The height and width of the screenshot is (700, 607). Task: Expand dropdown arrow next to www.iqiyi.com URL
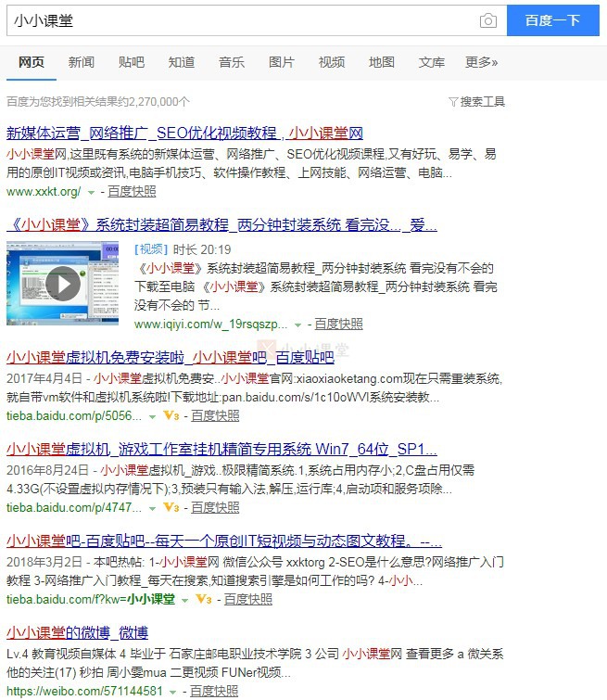pos(297,325)
